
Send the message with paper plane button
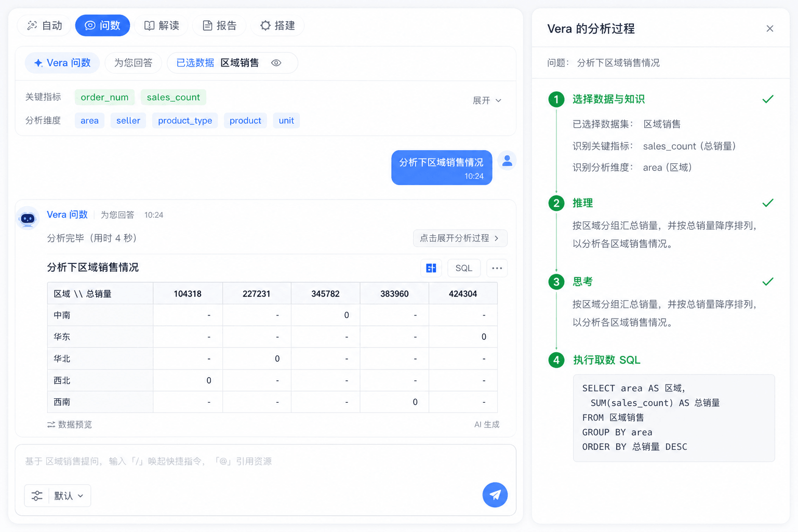point(495,495)
